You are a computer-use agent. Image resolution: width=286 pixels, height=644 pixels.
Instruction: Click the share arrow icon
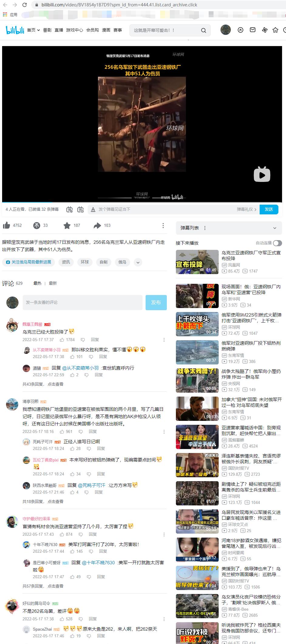pyautogui.click(x=97, y=225)
